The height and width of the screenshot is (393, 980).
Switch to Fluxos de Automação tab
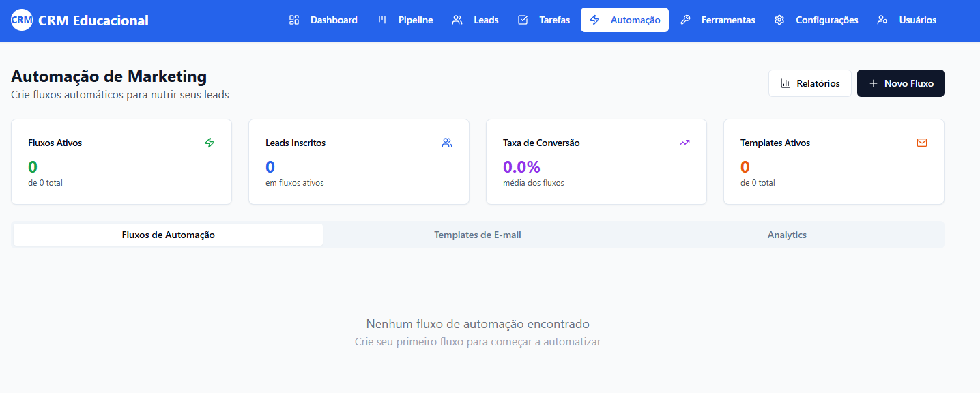168,235
